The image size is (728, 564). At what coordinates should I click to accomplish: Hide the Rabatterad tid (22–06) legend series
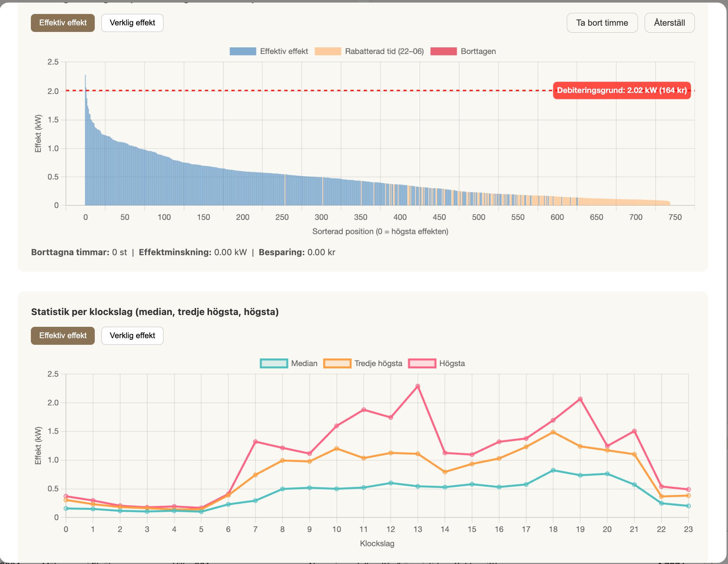369,51
